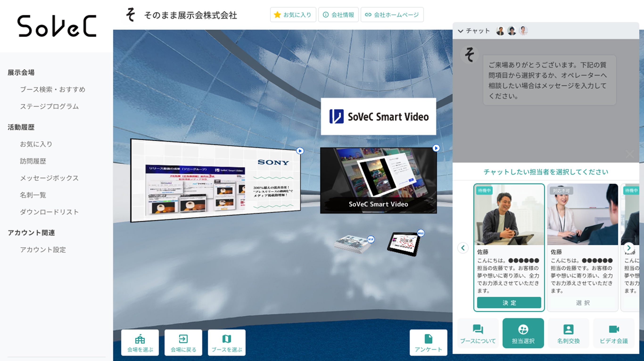Screen dimensions: 644x361
Task: Switch to ブースについて tab
Action: (x=478, y=333)
